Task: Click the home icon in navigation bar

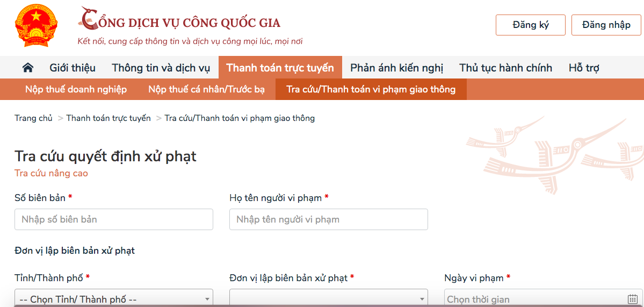Action: pos(27,67)
